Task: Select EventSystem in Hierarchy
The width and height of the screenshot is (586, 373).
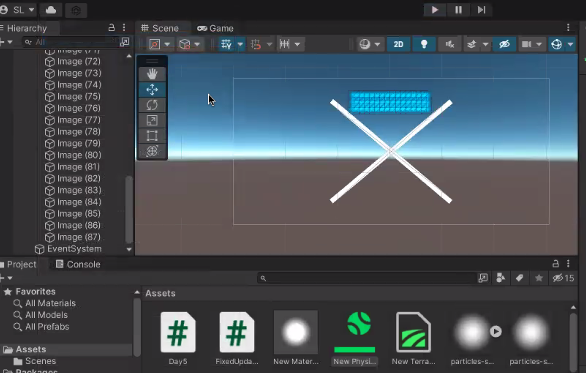Action: 68,249
